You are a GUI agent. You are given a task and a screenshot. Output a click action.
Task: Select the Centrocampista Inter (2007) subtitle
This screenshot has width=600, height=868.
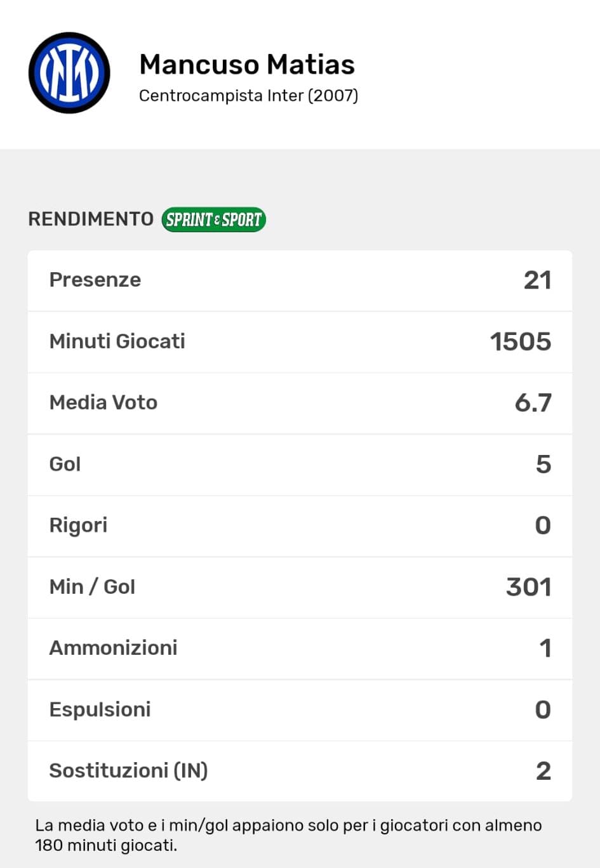click(x=248, y=96)
